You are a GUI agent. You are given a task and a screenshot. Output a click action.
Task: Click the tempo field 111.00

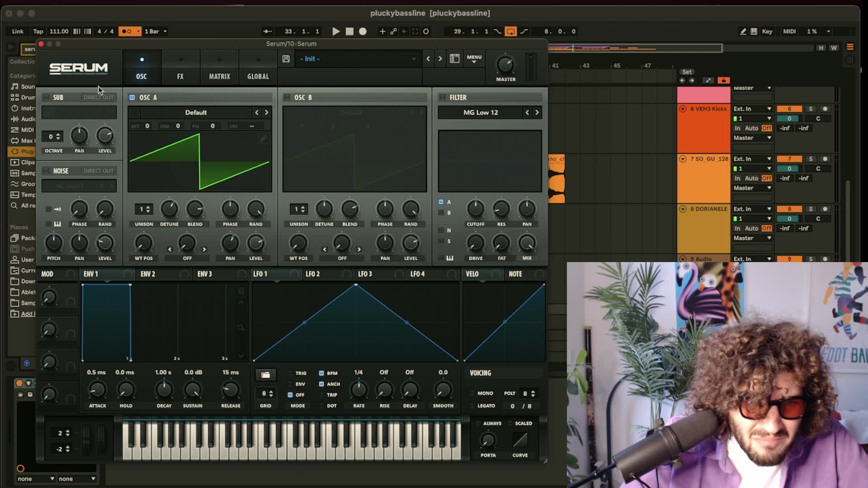click(59, 31)
